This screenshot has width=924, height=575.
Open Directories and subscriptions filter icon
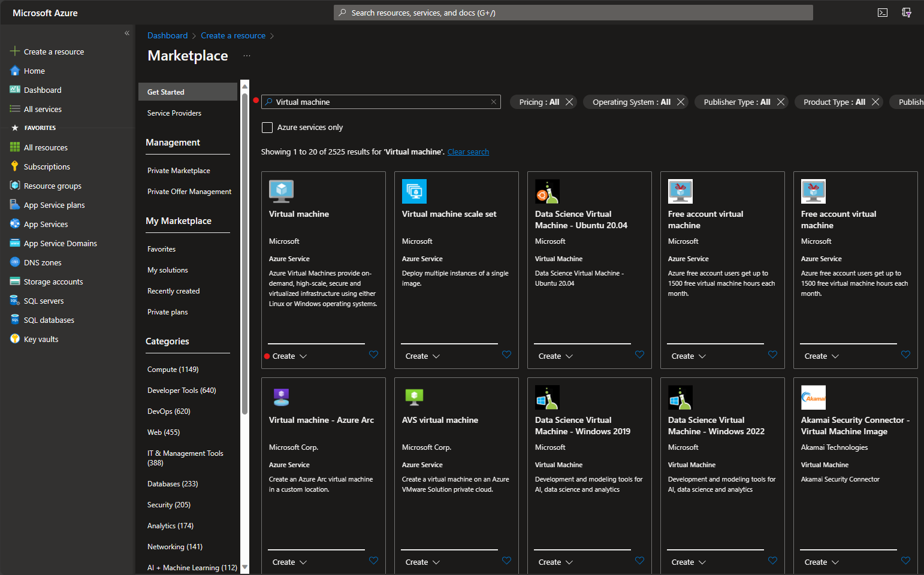coord(907,13)
